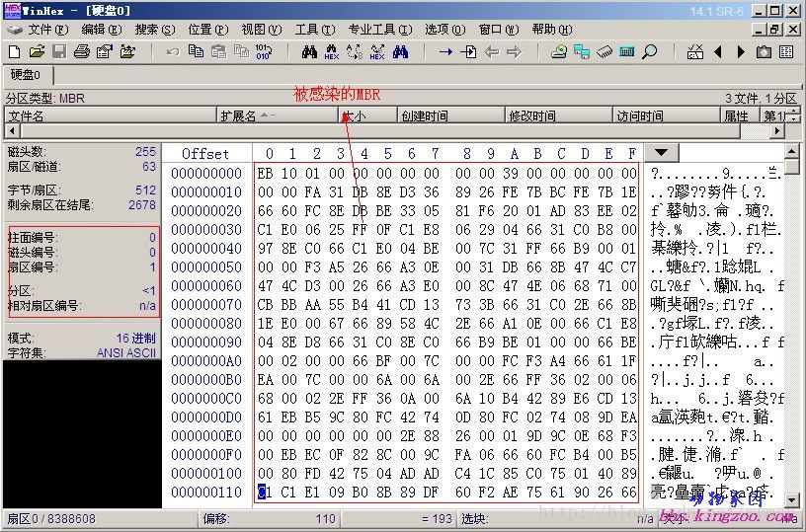Open Find Hex Values binoculars icon

coord(332,52)
